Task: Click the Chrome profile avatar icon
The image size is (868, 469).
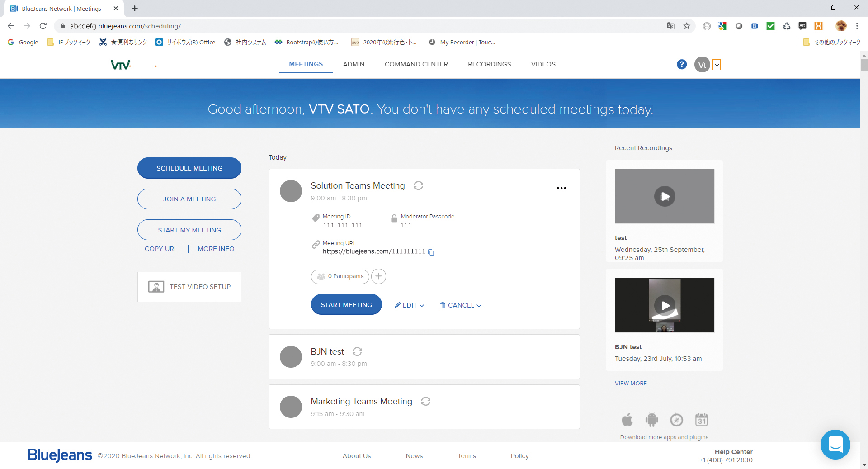Action: click(841, 26)
